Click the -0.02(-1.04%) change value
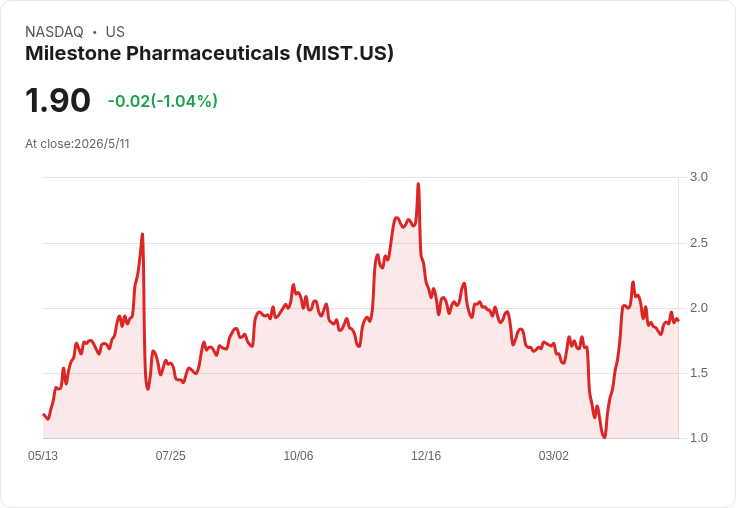 [163, 101]
